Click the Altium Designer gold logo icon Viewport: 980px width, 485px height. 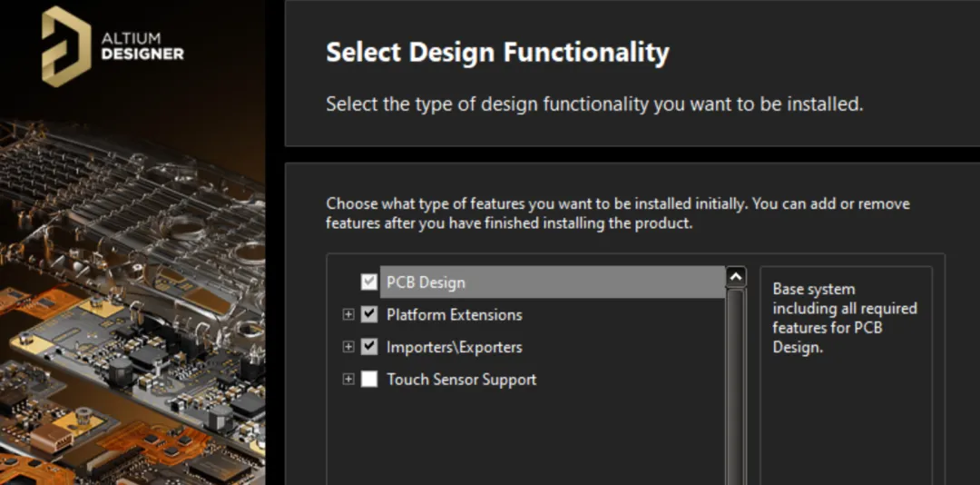[65, 46]
